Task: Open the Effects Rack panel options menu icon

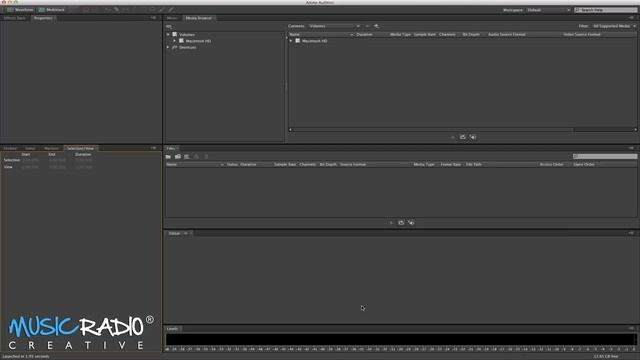Action: (153, 18)
